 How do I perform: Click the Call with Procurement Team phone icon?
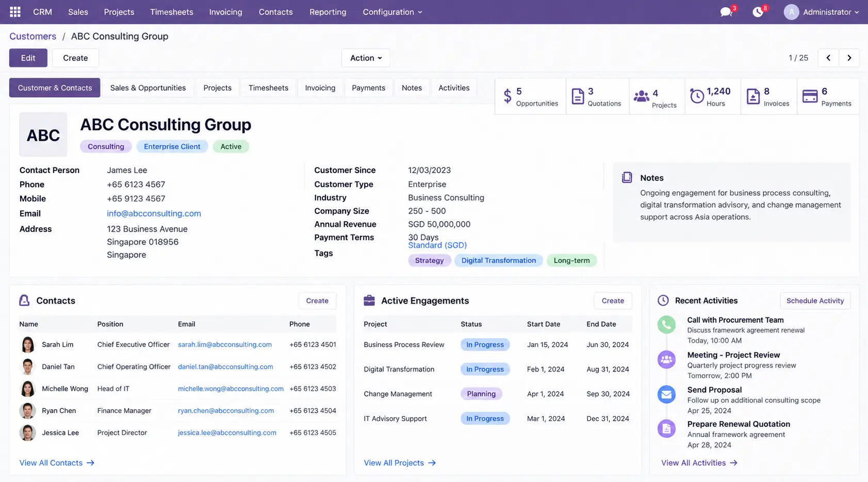[666, 325]
